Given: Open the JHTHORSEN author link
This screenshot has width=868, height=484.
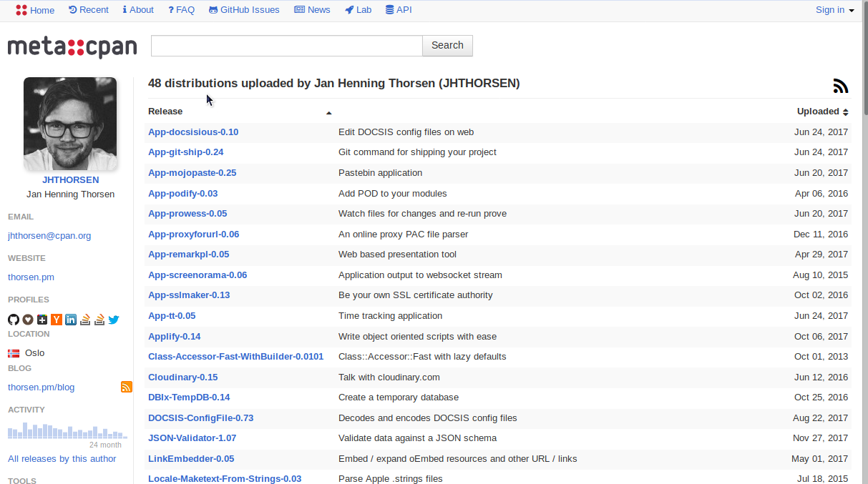Looking at the screenshot, I should 70,180.
